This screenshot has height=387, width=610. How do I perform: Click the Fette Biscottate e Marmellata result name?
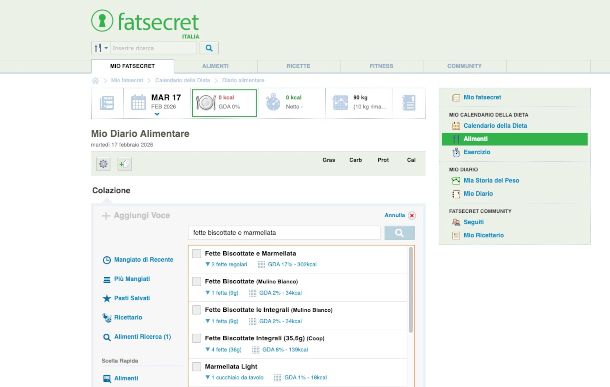click(250, 254)
